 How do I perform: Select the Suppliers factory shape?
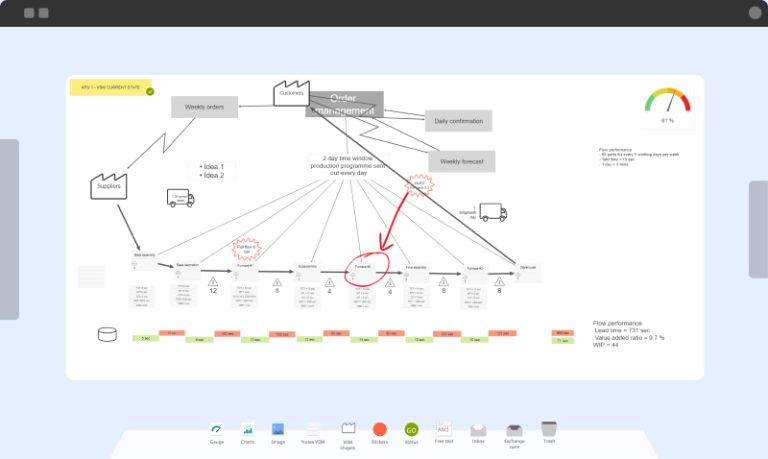(109, 184)
